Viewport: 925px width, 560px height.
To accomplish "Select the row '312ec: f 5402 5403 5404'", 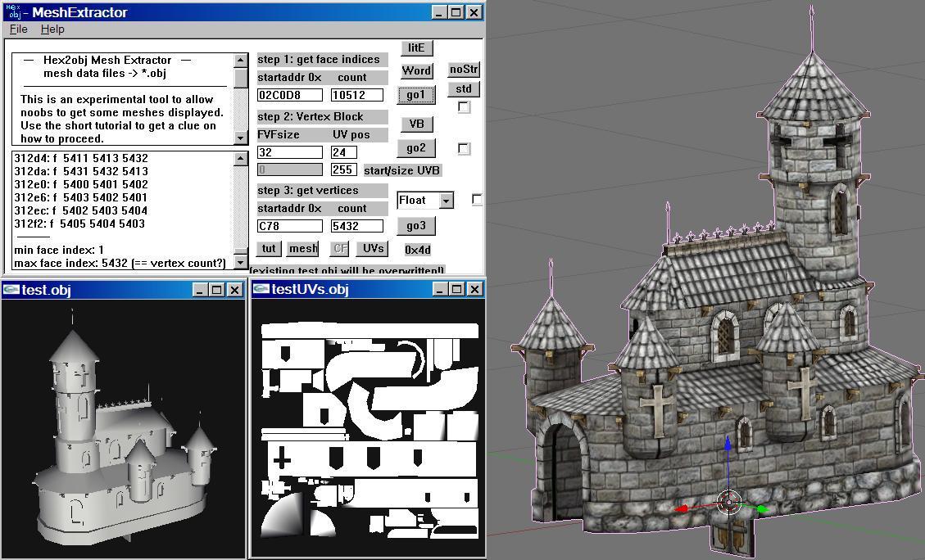I will point(81,210).
